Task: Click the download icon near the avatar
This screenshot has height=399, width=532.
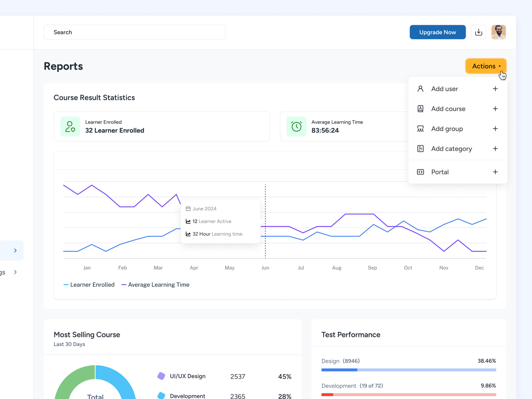Action: click(x=479, y=32)
